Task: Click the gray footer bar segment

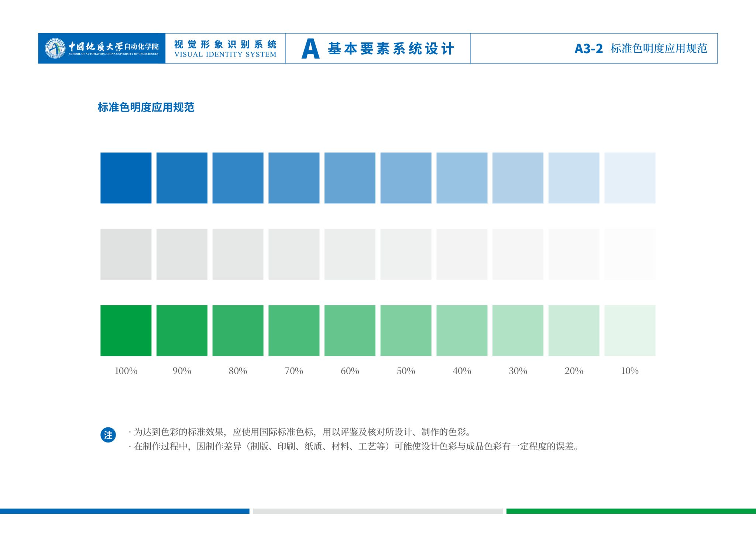Action: point(378,511)
